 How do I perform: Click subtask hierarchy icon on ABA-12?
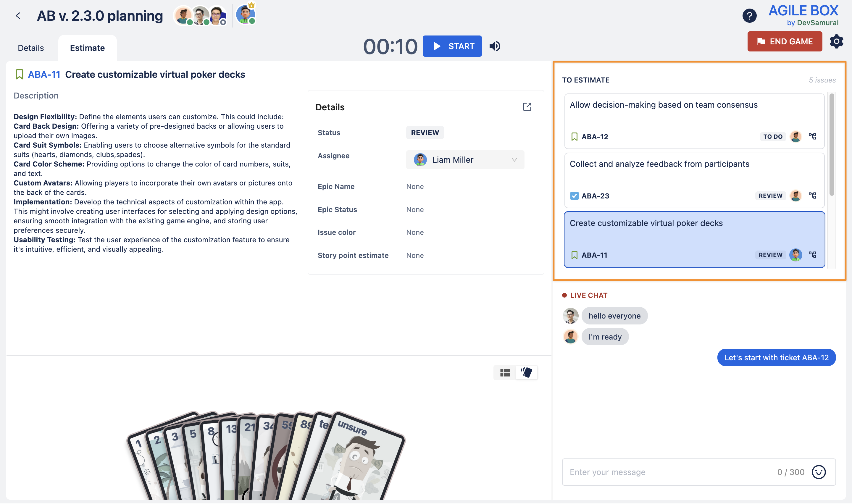coord(812,137)
